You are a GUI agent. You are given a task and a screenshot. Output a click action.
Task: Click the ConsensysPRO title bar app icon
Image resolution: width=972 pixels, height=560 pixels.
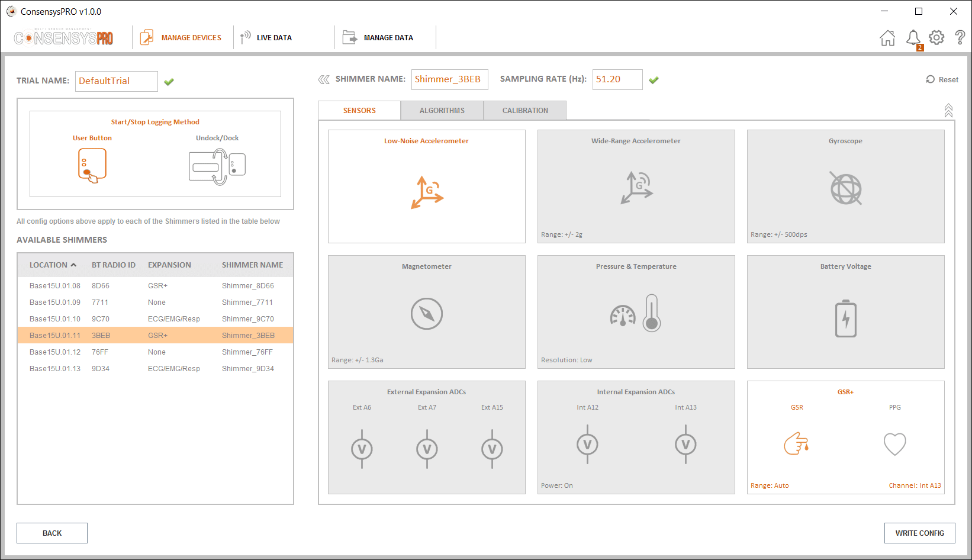(x=11, y=11)
